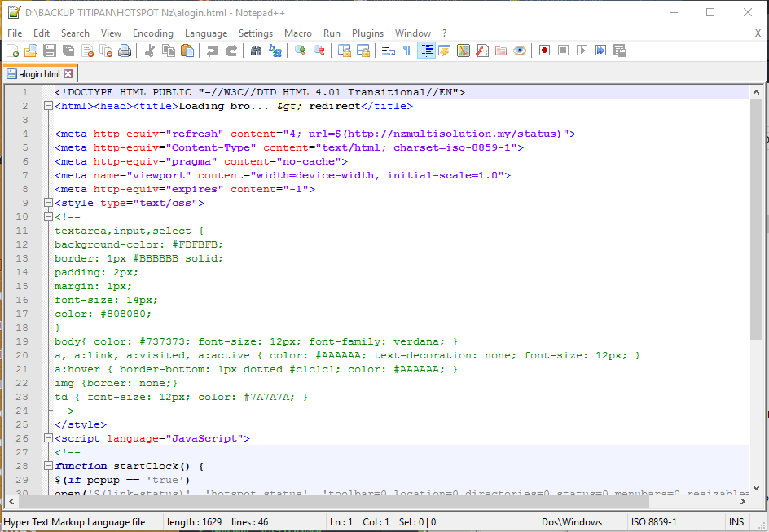
Task: Open the Edit menu
Action: 42,33
